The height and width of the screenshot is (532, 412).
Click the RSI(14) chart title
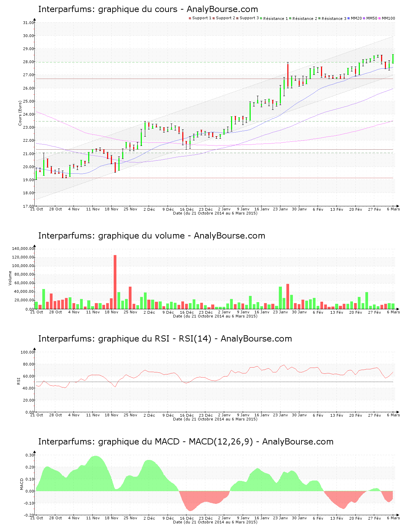[x=165, y=339]
